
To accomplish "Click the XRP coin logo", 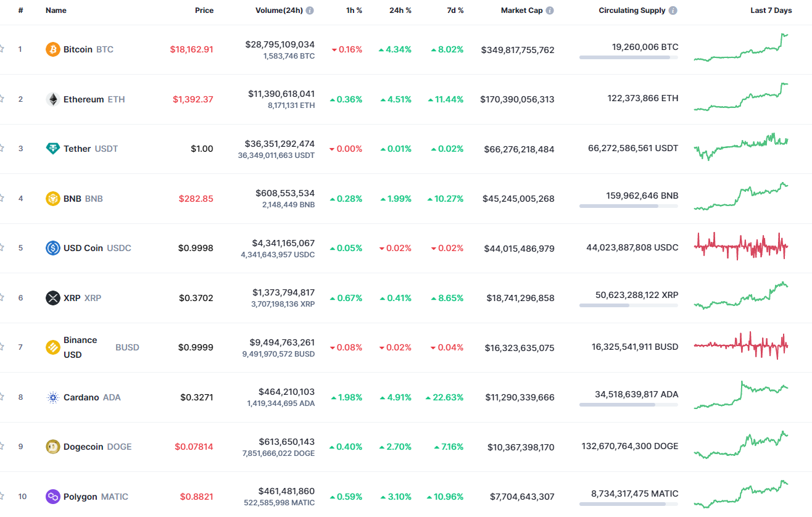I will click(x=52, y=298).
